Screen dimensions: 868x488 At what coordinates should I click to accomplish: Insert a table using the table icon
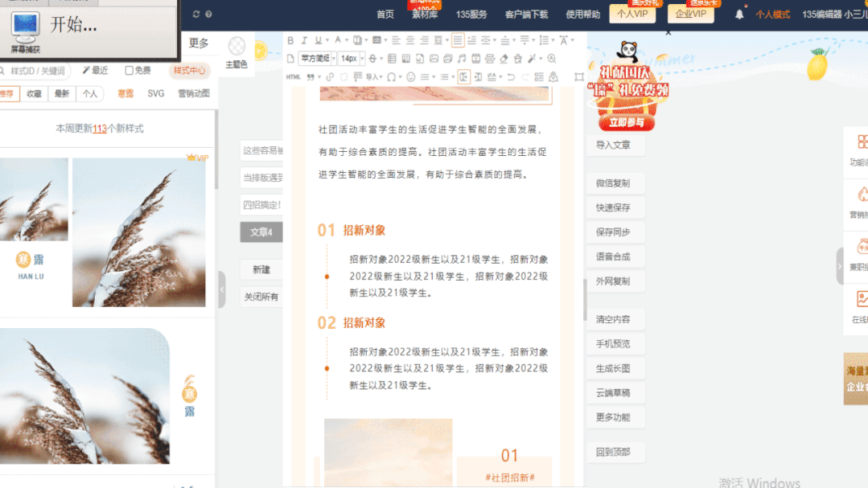tap(392, 58)
